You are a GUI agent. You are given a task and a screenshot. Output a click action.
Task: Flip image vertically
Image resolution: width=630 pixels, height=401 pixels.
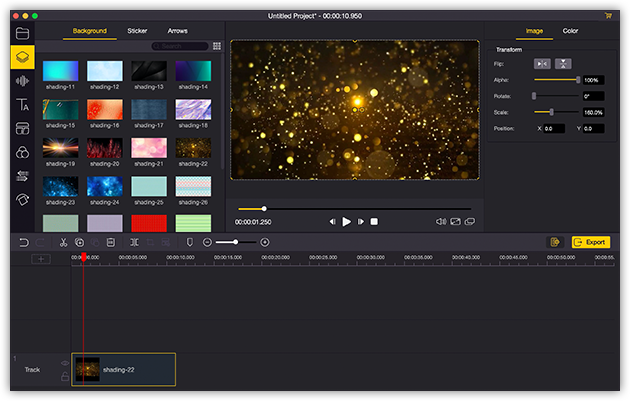(564, 64)
